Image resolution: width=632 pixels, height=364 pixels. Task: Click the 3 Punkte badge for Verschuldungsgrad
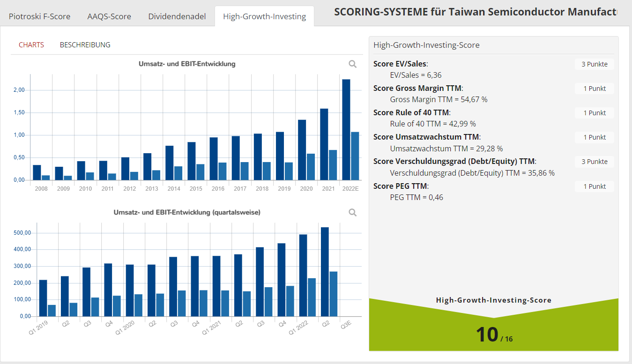[x=594, y=162]
